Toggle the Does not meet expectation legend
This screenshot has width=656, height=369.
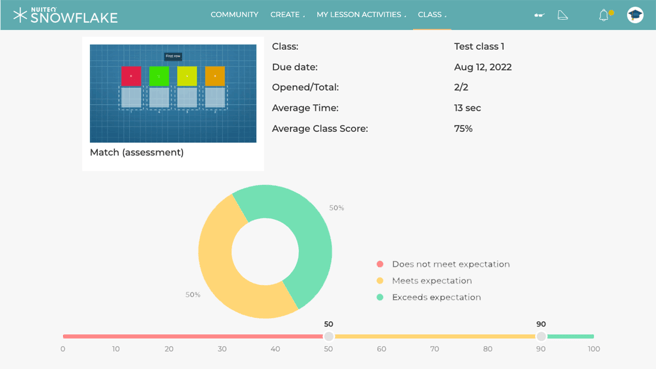click(443, 264)
